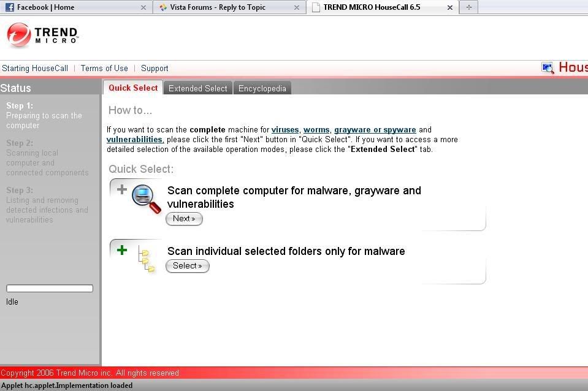Click Next to scan complete computer
This screenshot has width=588, height=391.
pyautogui.click(x=184, y=219)
